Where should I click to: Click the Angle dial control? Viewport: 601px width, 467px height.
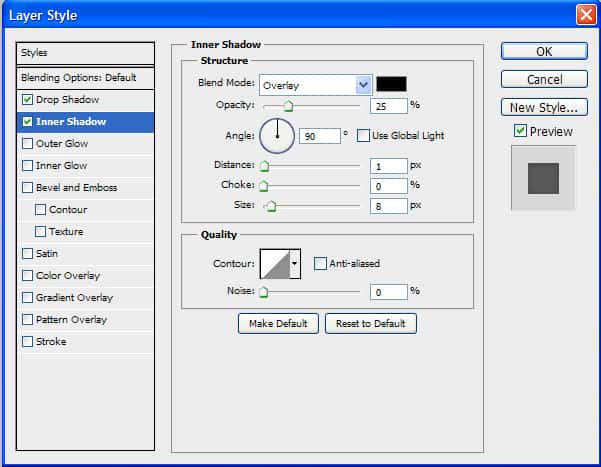277,133
